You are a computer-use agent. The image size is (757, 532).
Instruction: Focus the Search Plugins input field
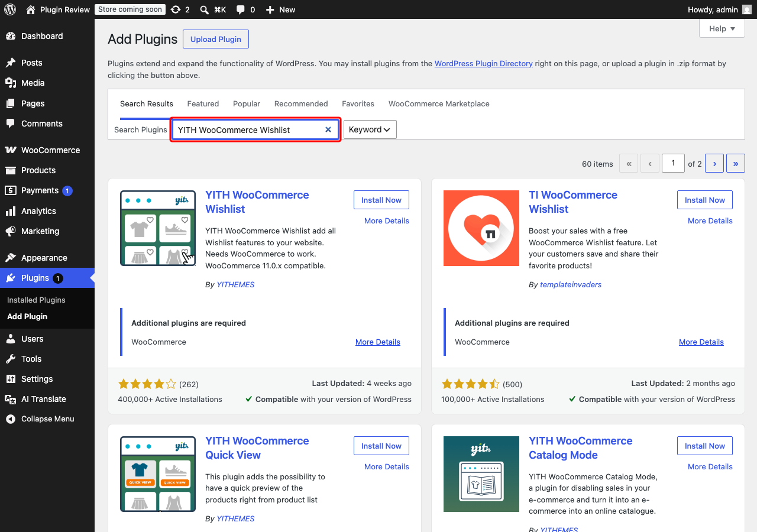[255, 129]
